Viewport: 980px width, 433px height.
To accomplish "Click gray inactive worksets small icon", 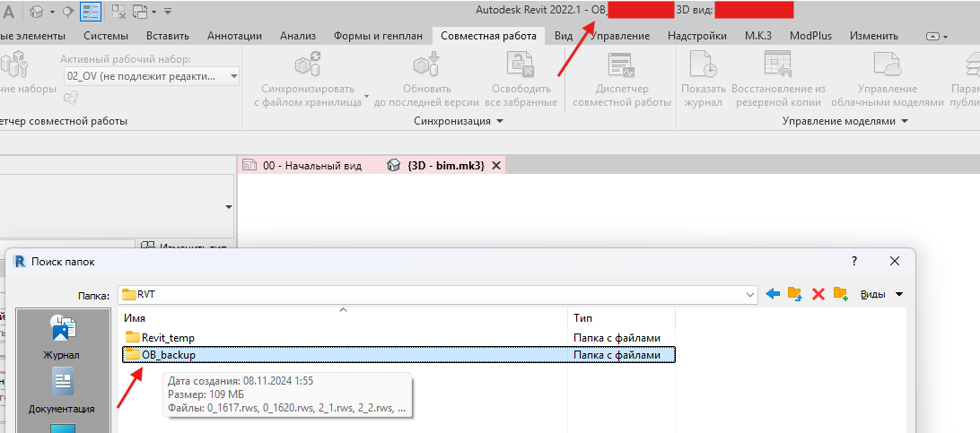I will (x=72, y=98).
